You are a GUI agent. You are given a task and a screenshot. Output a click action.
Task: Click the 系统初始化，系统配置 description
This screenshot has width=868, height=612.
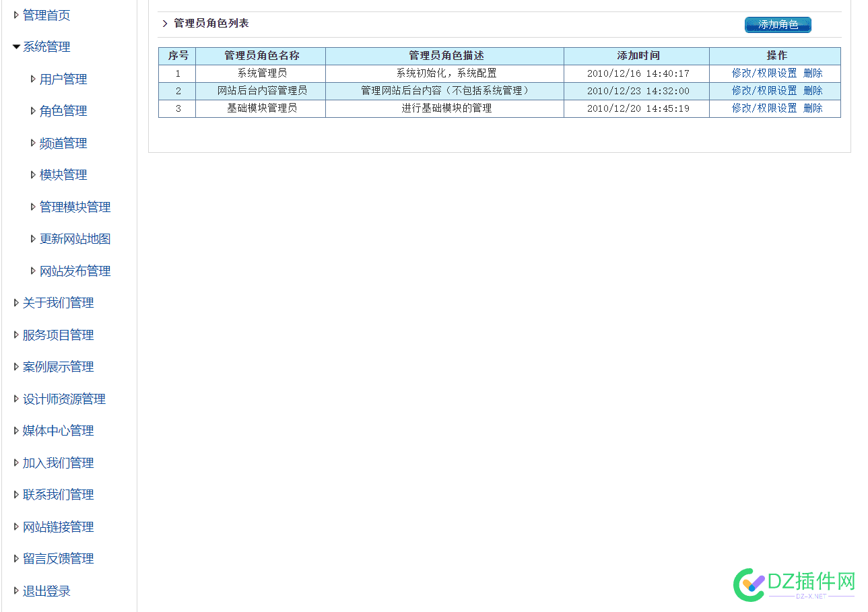(x=446, y=73)
